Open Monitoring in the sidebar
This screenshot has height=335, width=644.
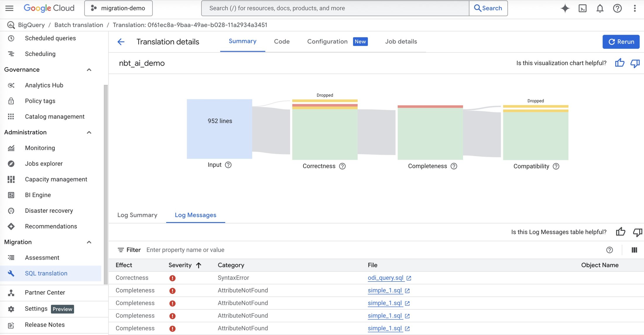click(50, 148)
